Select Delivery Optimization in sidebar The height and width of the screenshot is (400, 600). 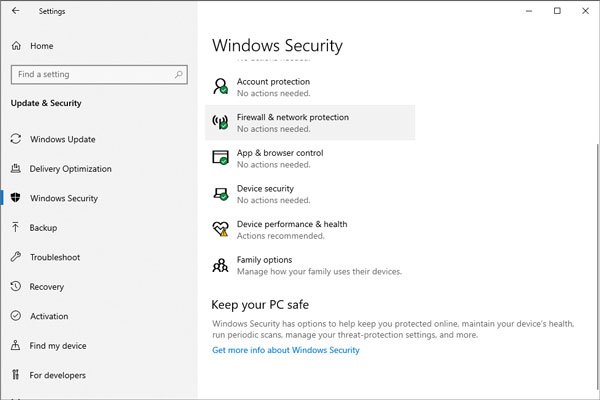point(99,168)
